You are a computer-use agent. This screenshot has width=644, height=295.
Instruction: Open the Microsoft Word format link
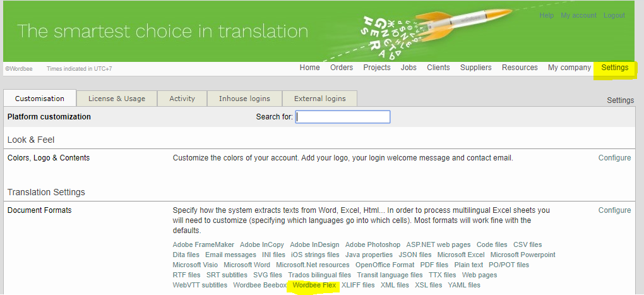pos(247,265)
